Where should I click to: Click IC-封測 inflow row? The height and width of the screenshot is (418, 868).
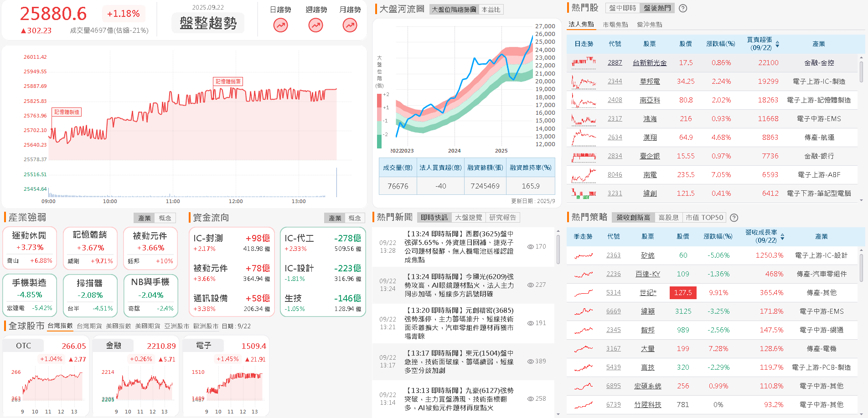point(232,243)
